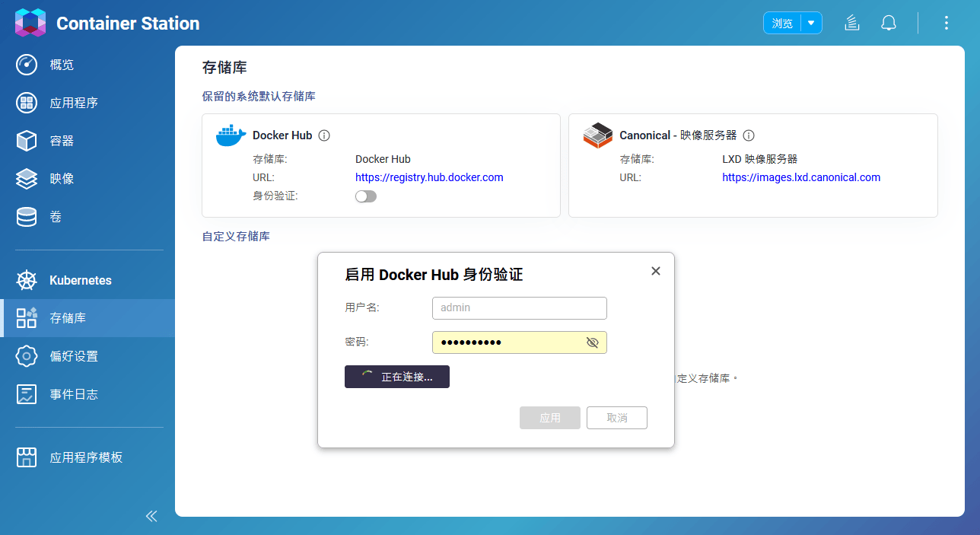Open the 卷 menu item label

coord(56,217)
